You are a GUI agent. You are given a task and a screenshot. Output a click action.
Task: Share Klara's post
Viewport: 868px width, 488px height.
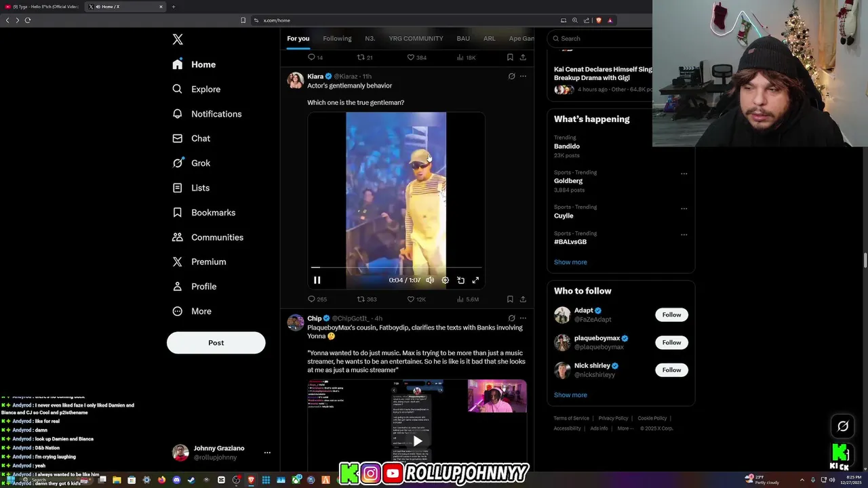coord(523,299)
